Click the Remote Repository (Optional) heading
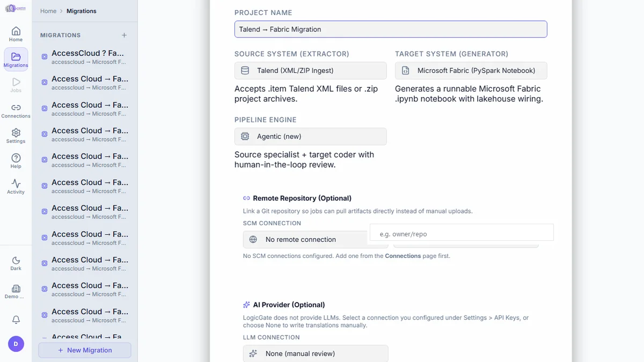Screen dimensions: 644x362 point(302,198)
